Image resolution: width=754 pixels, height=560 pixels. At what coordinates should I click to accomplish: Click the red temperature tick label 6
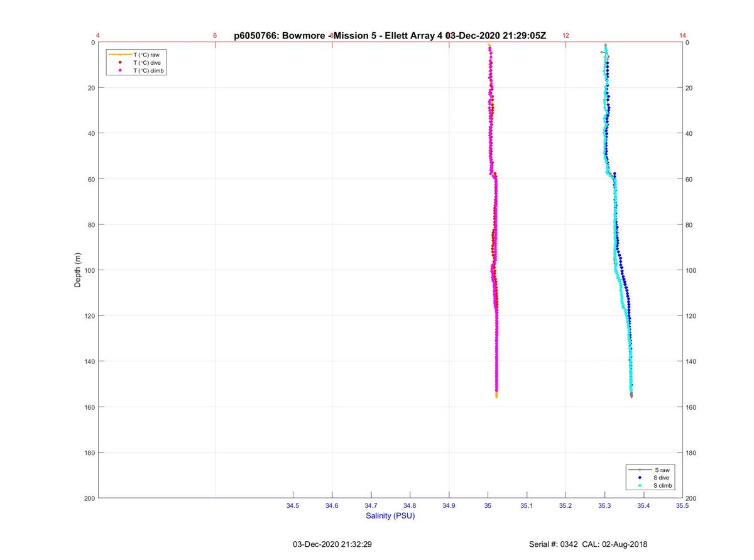pyautogui.click(x=215, y=36)
